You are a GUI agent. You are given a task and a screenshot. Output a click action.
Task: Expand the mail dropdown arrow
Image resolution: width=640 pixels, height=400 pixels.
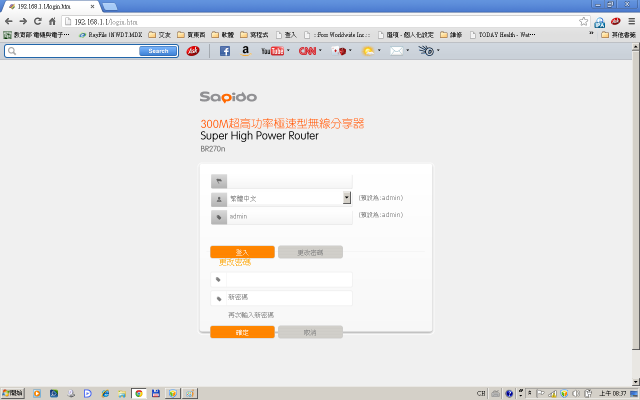coord(407,50)
